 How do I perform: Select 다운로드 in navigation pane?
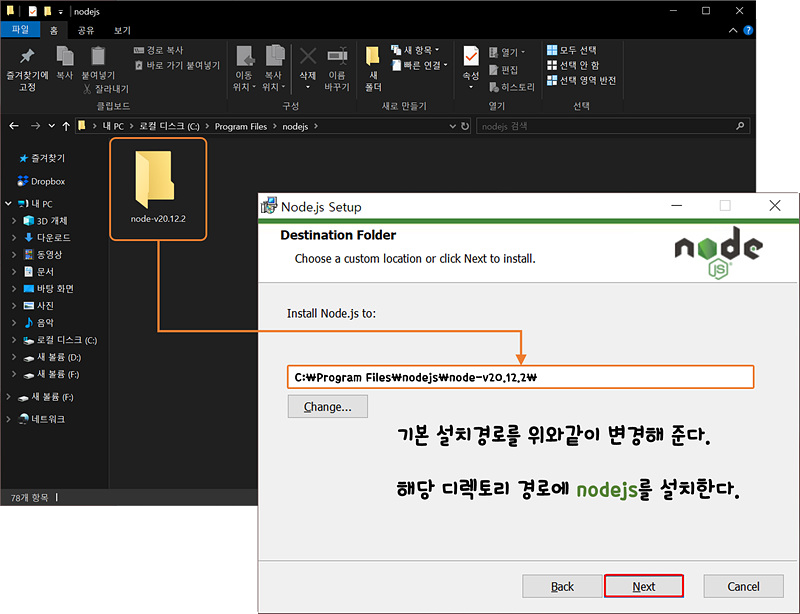(47, 237)
